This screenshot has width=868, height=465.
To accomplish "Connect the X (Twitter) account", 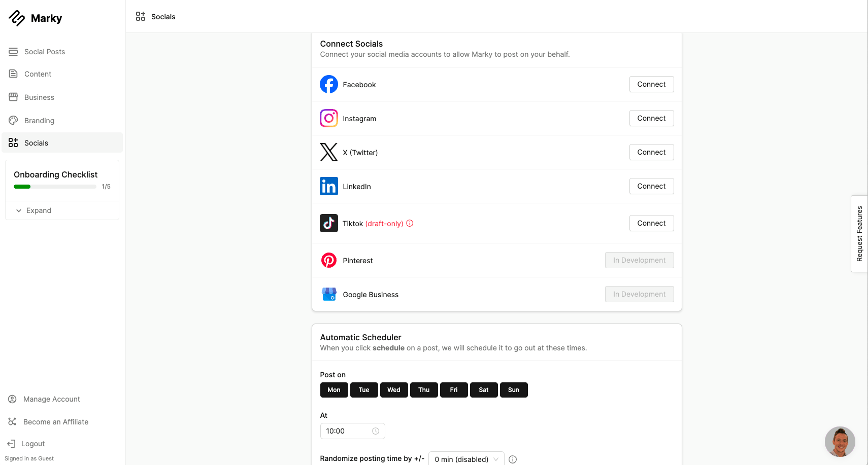I will [x=651, y=152].
